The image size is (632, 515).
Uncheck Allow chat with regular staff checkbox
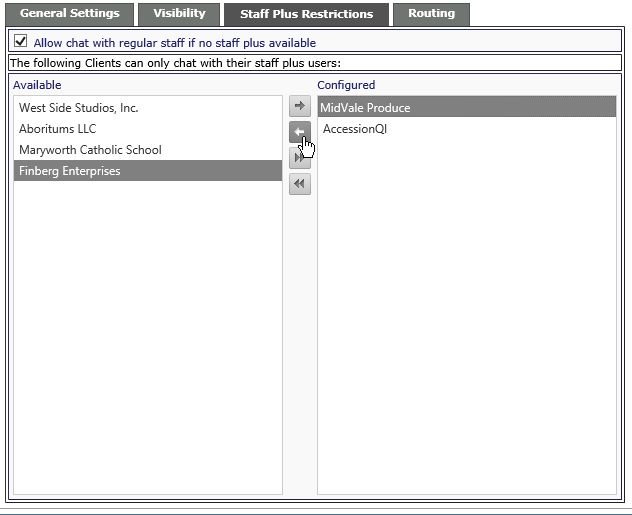(21, 41)
